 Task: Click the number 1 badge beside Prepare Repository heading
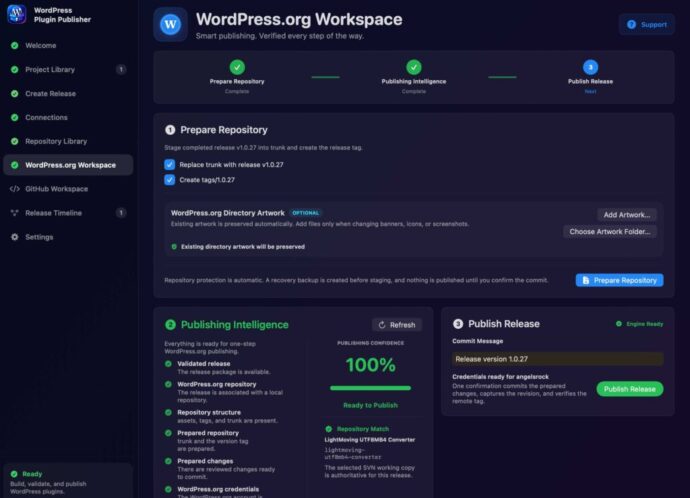click(x=170, y=130)
